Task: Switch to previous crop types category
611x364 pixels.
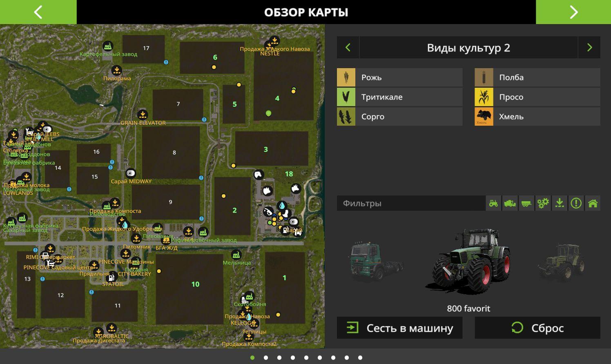Action: pyautogui.click(x=348, y=48)
